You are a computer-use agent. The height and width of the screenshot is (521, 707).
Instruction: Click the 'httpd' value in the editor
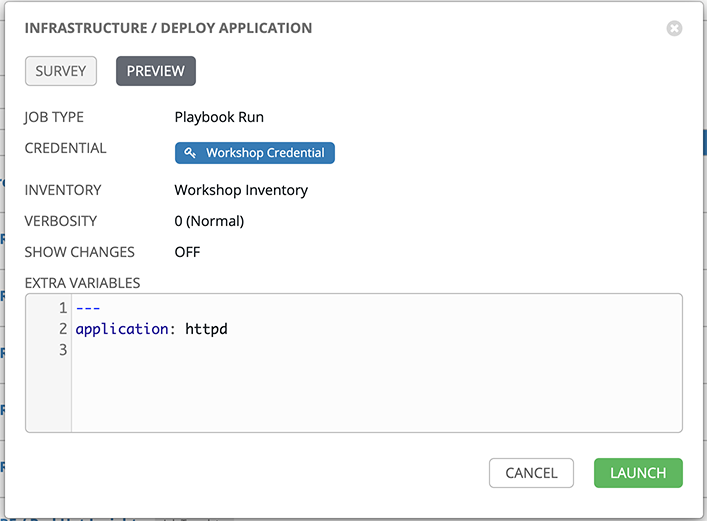click(207, 329)
